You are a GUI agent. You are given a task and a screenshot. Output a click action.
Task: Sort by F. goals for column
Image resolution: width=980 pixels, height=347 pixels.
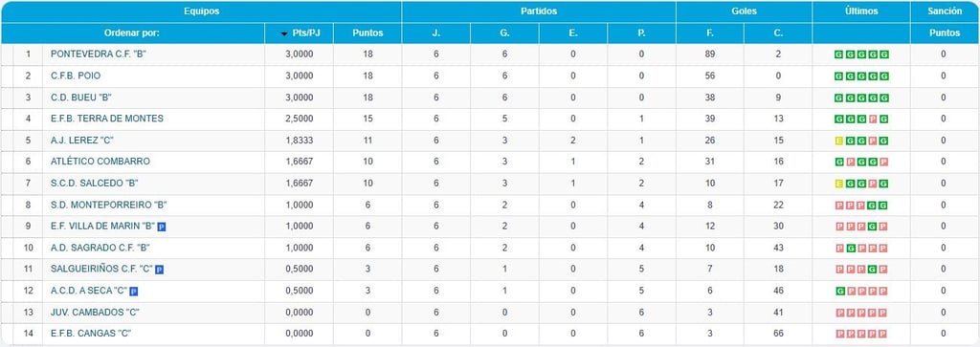[710, 33]
